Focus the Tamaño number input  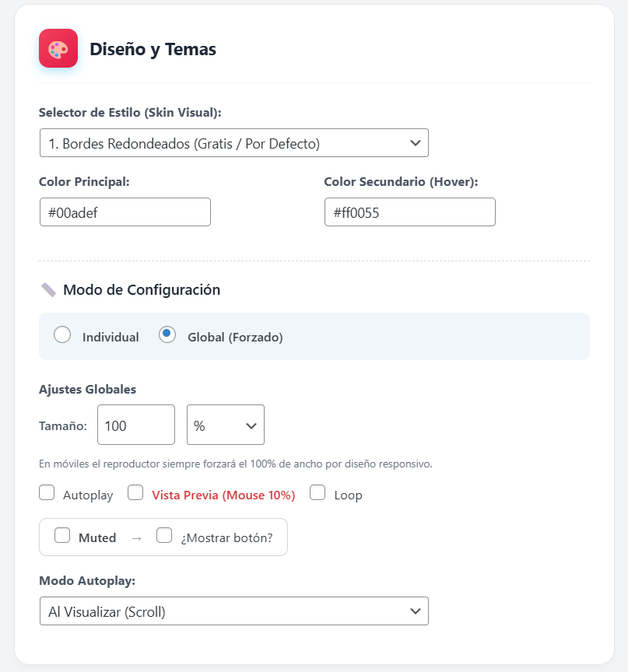tap(136, 425)
